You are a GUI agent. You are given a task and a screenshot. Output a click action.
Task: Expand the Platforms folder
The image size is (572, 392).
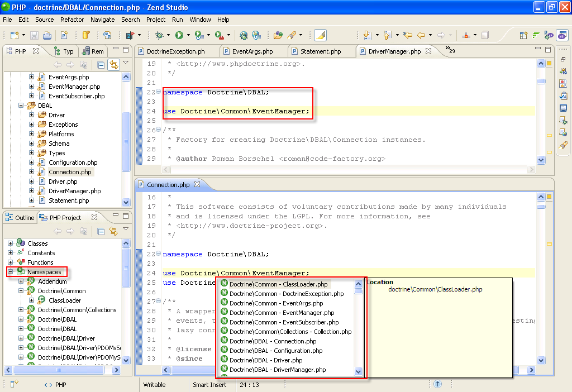pos(32,134)
